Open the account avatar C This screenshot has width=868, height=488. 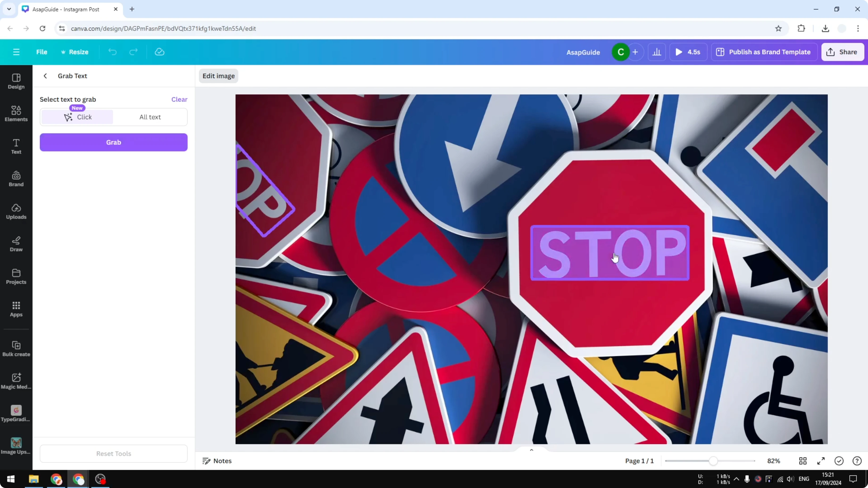click(x=621, y=52)
